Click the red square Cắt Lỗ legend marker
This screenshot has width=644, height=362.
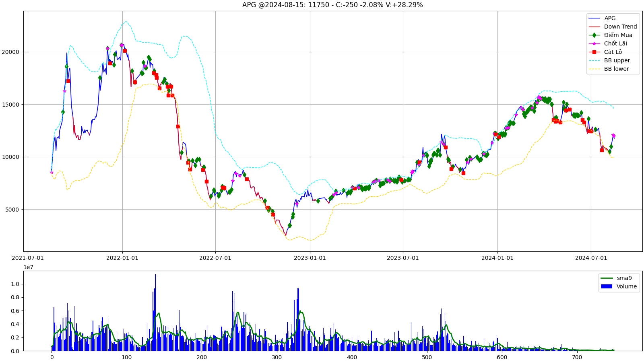[x=594, y=52]
